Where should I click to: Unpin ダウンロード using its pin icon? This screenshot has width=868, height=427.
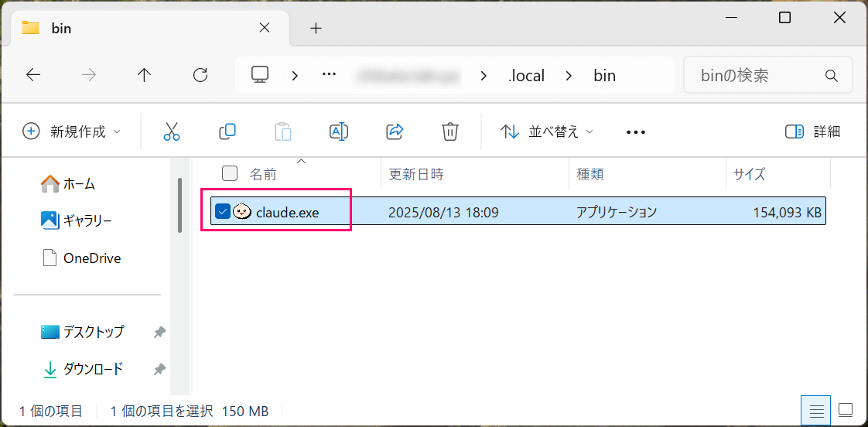(x=159, y=370)
